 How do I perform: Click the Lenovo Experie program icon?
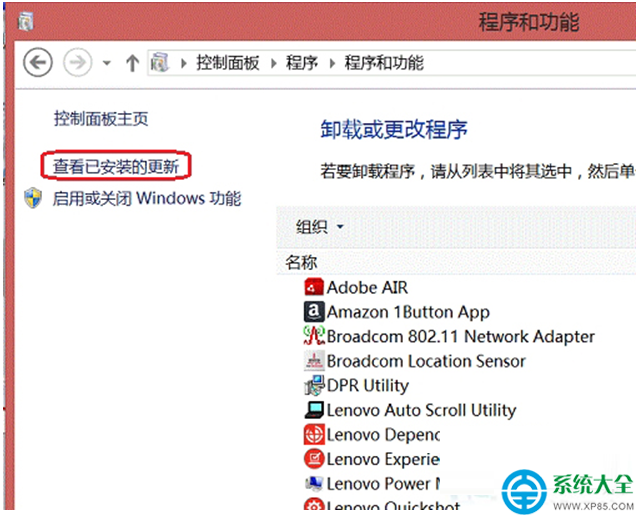point(314,459)
